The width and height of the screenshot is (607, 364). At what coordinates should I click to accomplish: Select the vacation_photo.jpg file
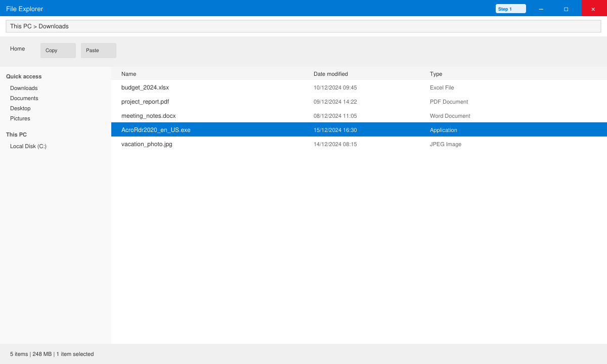359,144
